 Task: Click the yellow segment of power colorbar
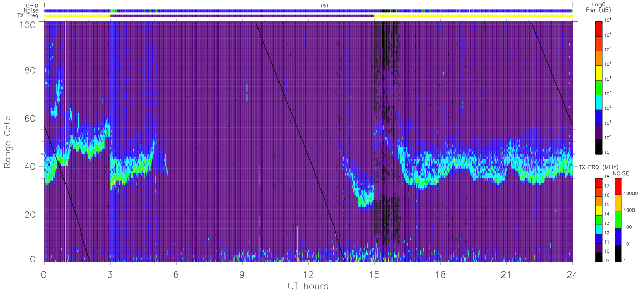[x=598, y=72]
